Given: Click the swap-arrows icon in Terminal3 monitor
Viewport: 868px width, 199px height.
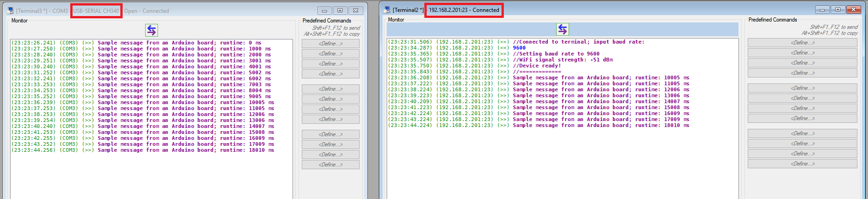Looking at the screenshot, I should click(152, 30).
